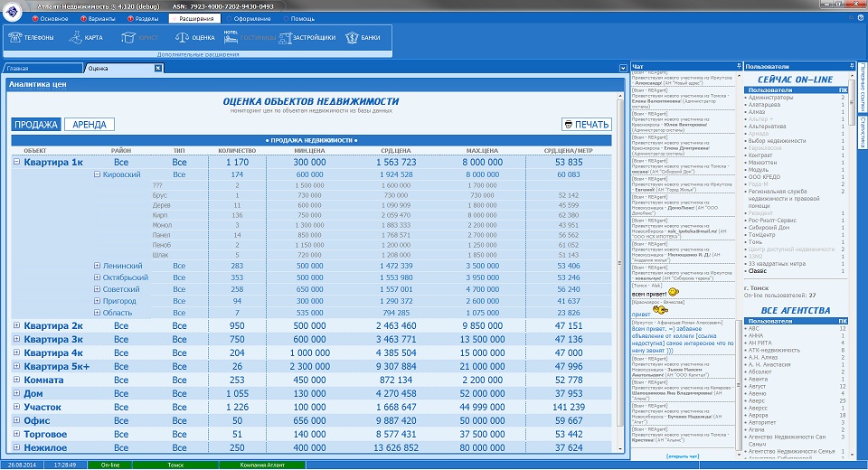Open the tab list dropdown arrow
Screen dimensions: 868x470
click(623, 68)
